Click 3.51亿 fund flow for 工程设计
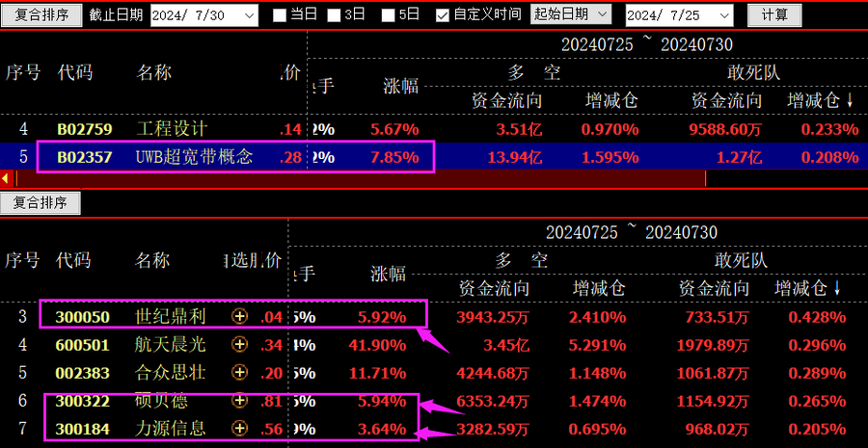 pos(521,130)
